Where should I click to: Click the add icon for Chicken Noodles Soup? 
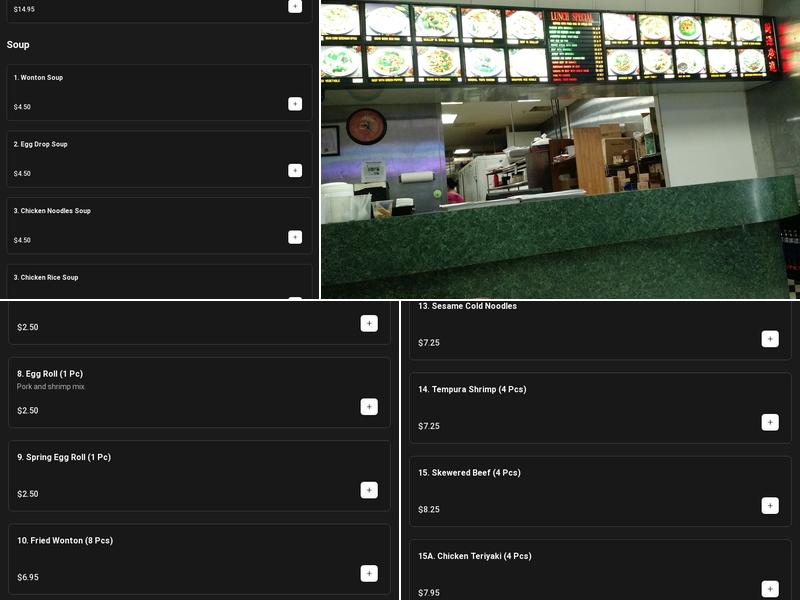click(295, 237)
